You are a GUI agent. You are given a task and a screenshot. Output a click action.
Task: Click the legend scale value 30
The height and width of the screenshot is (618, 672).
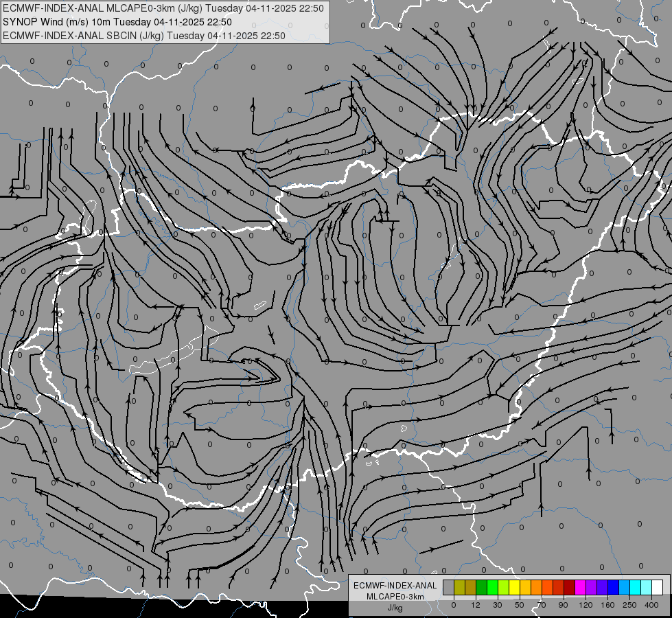pyautogui.click(x=498, y=605)
